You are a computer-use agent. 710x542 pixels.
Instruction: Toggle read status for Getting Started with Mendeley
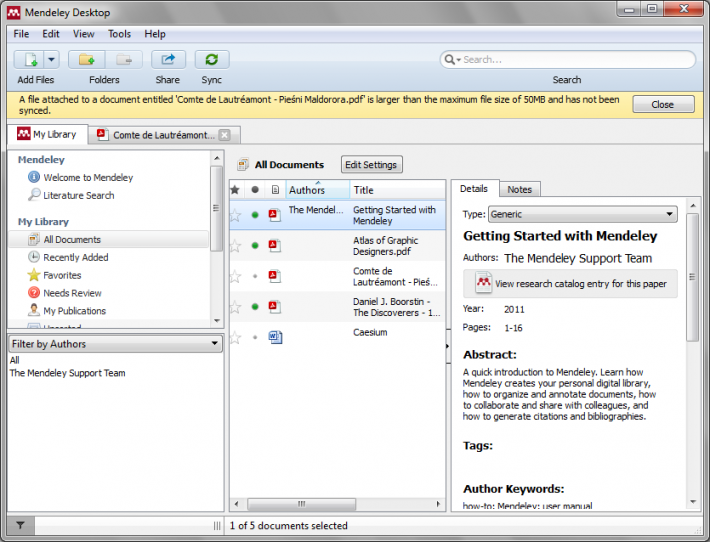click(255, 215)
